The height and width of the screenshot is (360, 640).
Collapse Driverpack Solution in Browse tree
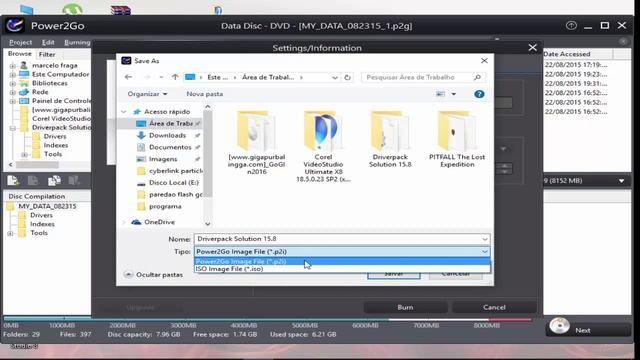[x=13, y=128]
